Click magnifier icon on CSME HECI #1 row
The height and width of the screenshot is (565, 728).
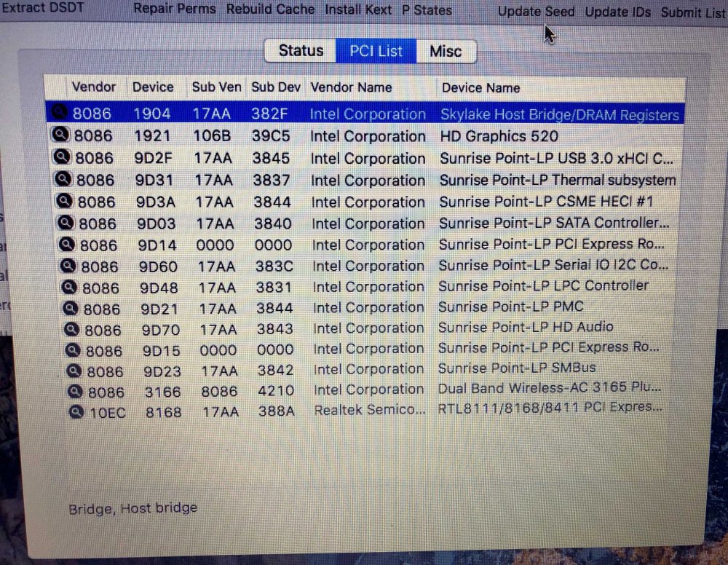tap(65, 200)
